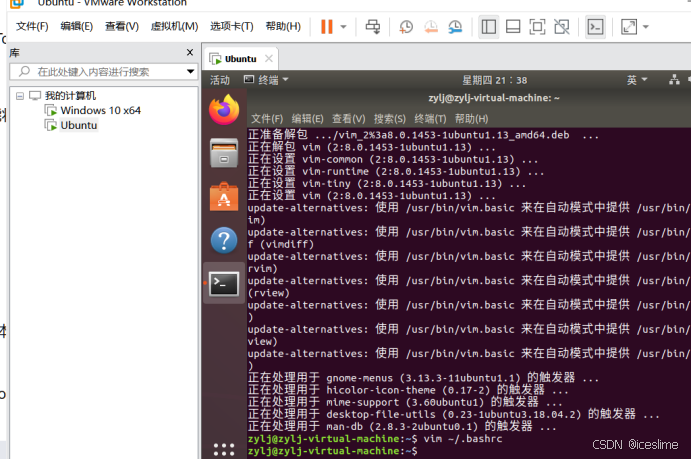Open the snapshot manager icon

(x=455, y=27)
